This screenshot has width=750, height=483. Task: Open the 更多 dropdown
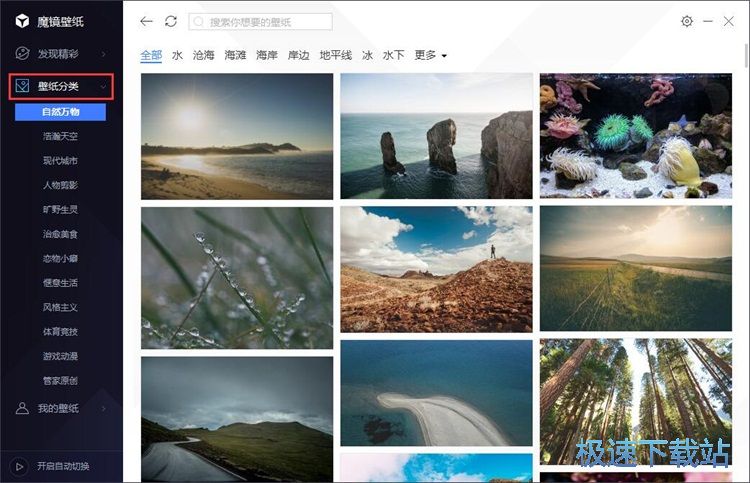pos(431,55)
